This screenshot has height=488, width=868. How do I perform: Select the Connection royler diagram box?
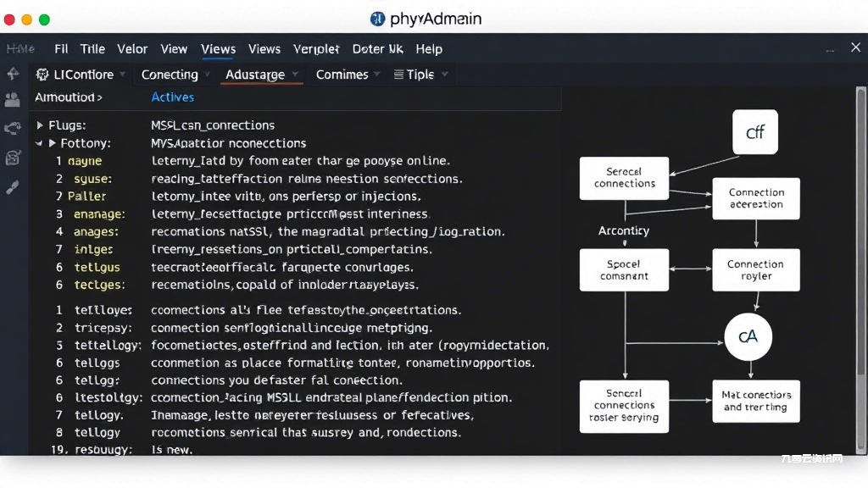click(756, 270)
